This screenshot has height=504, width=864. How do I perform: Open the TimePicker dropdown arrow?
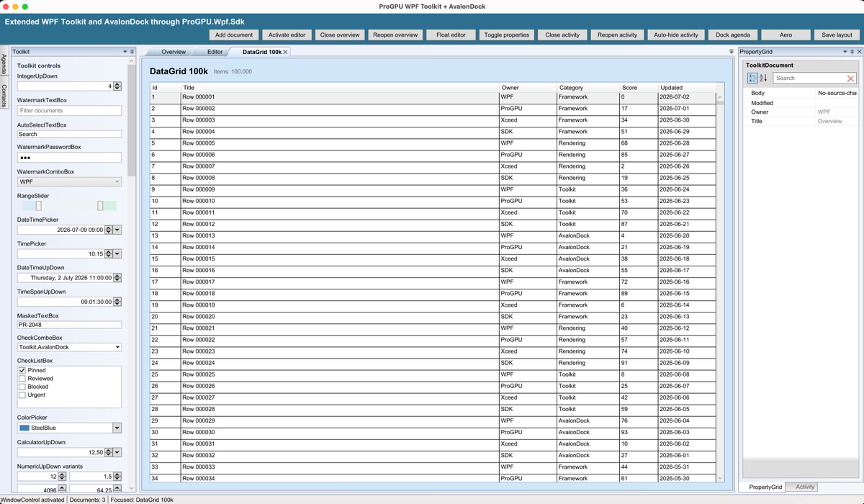click(117, 253)
